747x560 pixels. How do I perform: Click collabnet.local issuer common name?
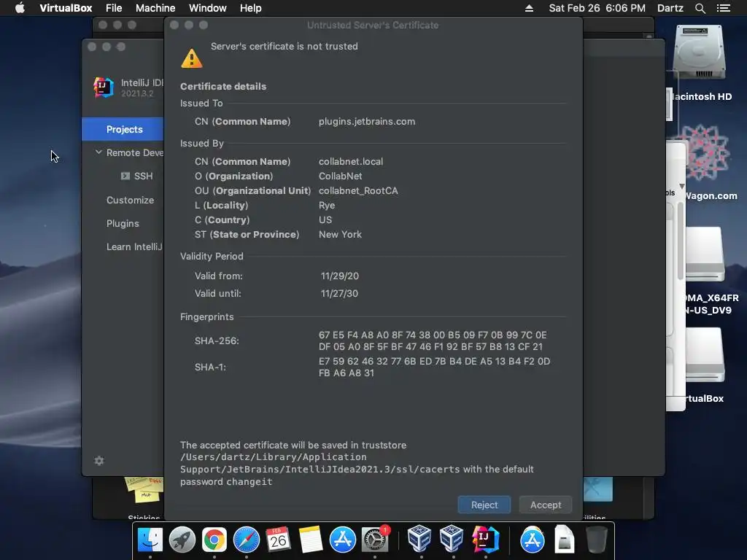click(x=351, y=161)
